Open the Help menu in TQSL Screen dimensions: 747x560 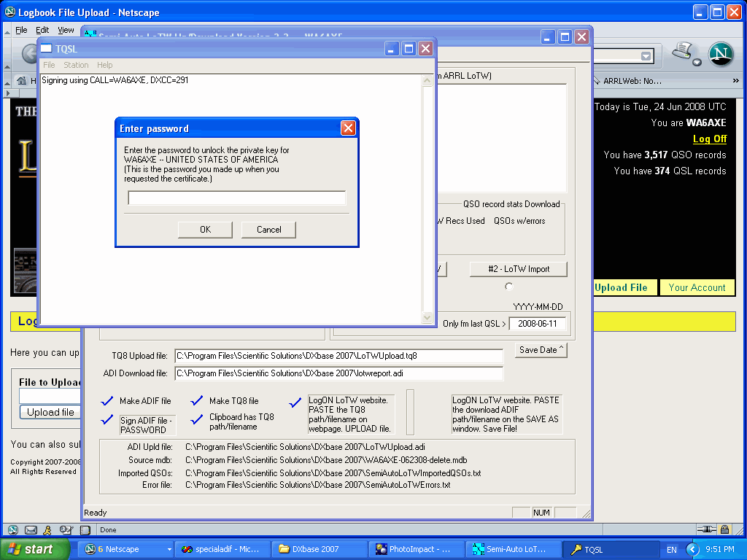point(105,65)
